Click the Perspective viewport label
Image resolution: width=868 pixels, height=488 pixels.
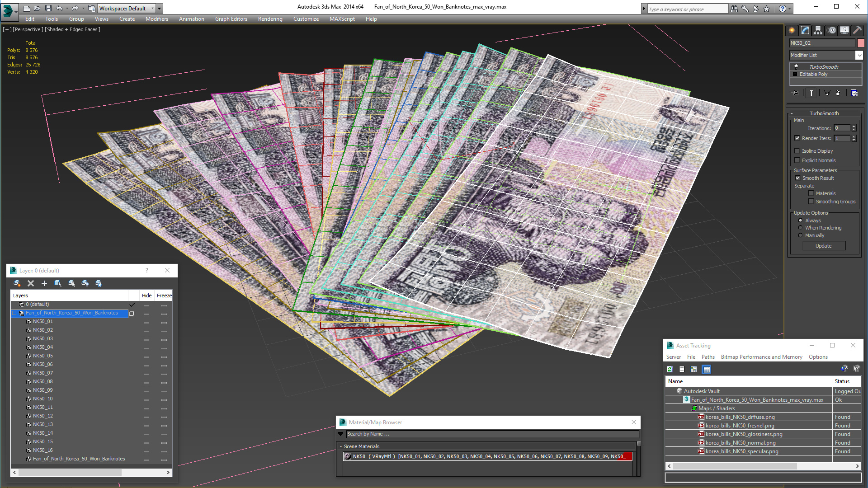(28, 29)
